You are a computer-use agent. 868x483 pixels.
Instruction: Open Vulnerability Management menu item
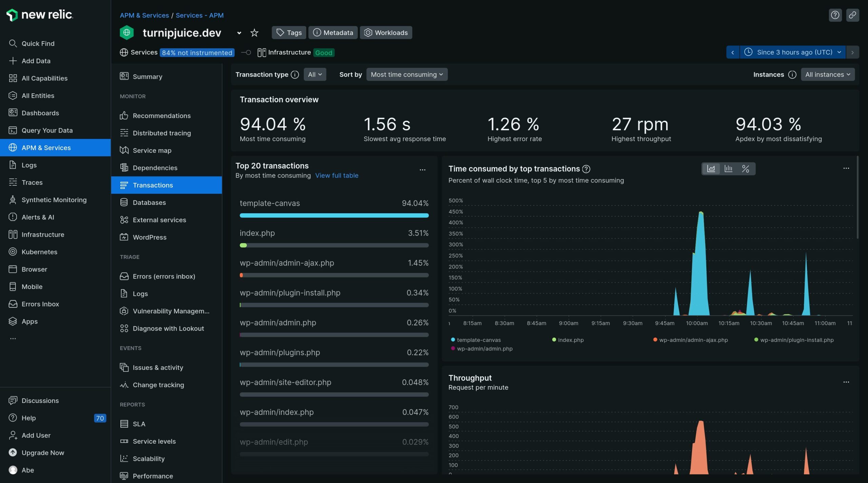pos(166,311)
